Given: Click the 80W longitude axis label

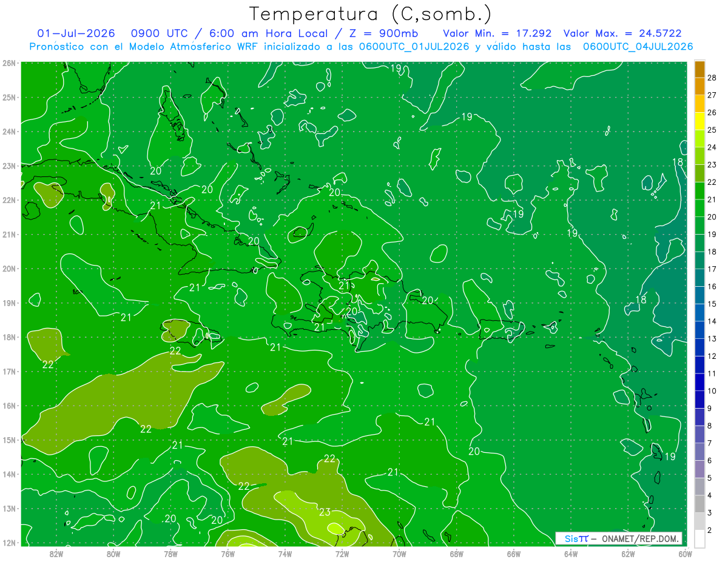Looking at the screenshot, I should pyautogui.click(x=113, y=553).
